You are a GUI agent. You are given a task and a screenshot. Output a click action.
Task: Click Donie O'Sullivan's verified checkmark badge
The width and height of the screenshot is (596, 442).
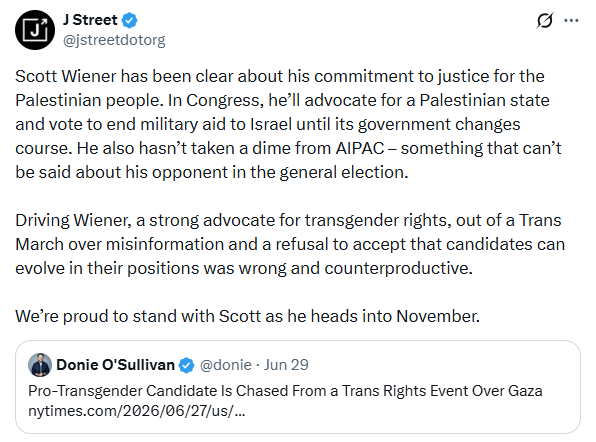186,365
